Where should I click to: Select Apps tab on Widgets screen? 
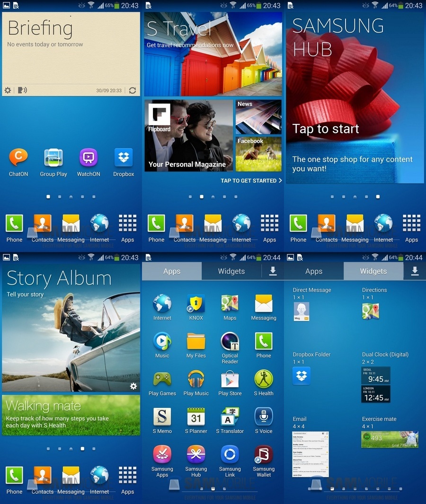pyautogui.click(x=314, y=271)
